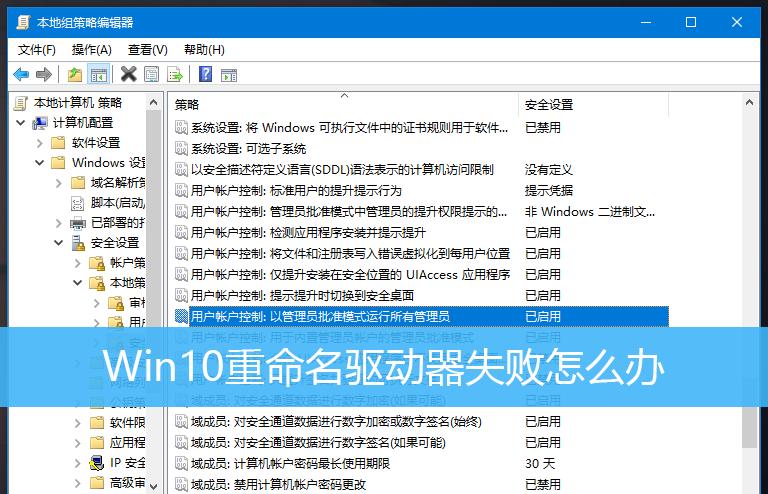Expand the IP 安全 tree node

[77, 463]
